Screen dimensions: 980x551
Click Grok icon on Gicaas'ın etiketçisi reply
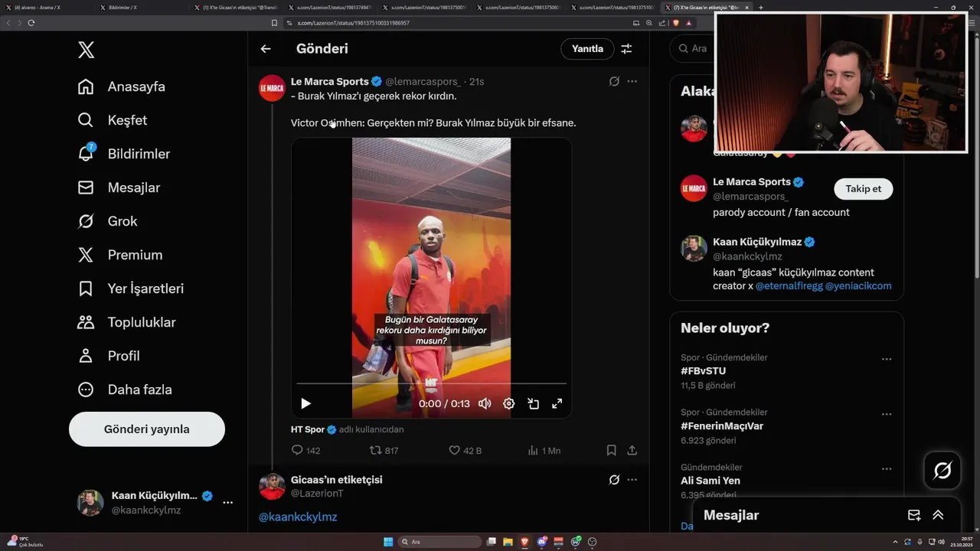[x=614, y=480]
